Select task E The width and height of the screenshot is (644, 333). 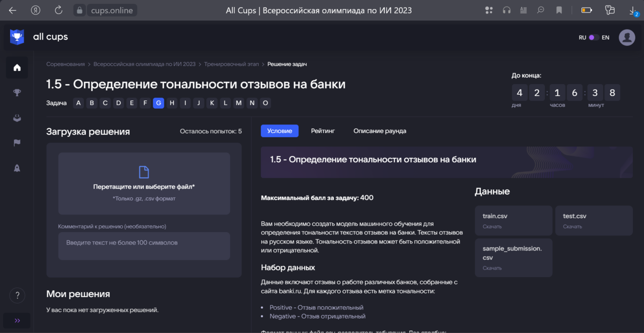pyautogui.click(x=132, y=103)
